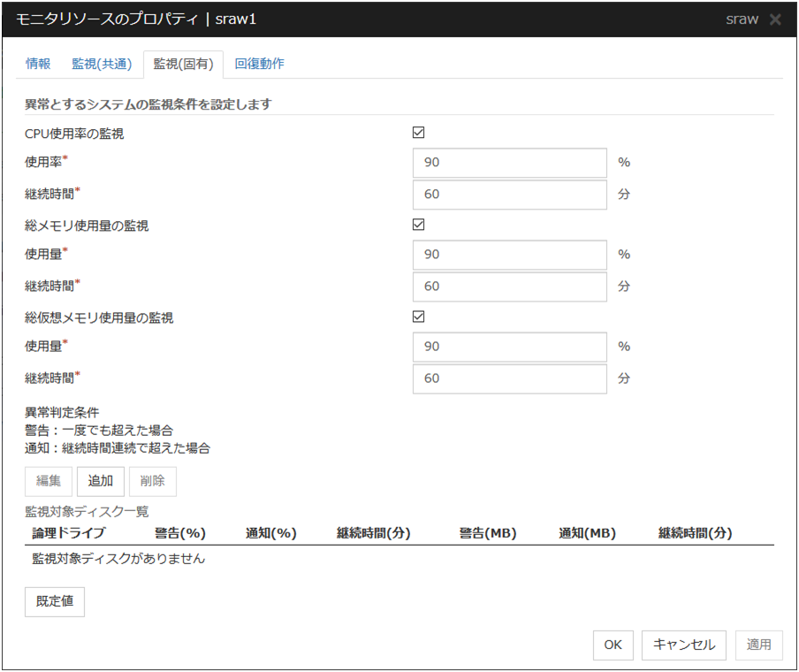Click the メモリ 使用量 percentage field
Image resolution: width=799 pixels, height=672 pixels.
click(x=509, y=255)
